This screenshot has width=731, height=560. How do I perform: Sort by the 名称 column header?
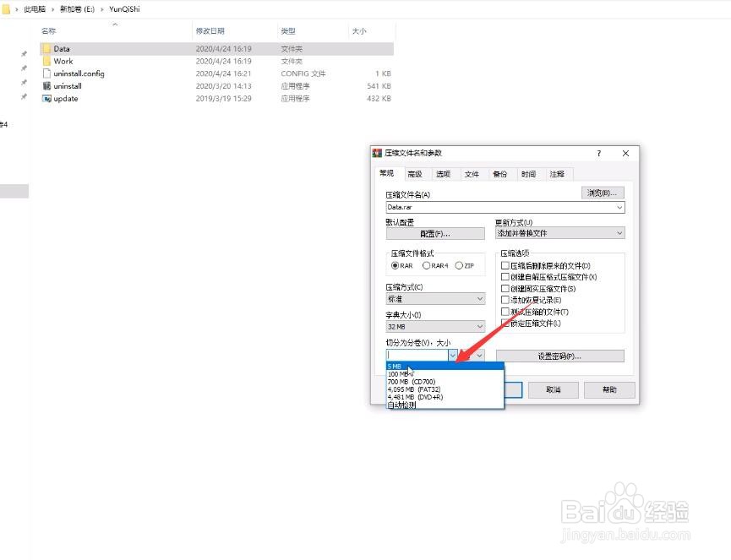tap(48, 30)
